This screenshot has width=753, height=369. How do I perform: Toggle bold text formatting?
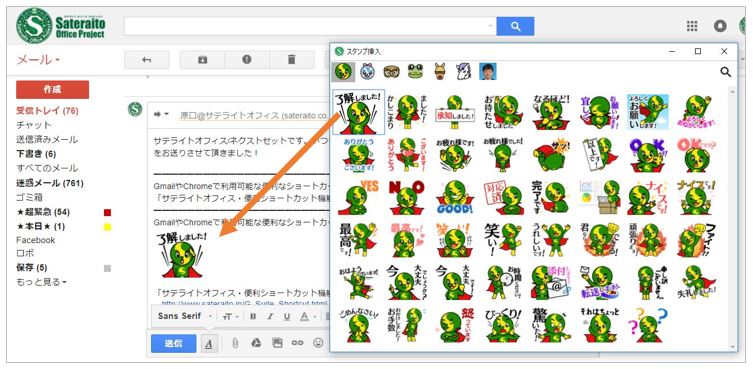253,316
